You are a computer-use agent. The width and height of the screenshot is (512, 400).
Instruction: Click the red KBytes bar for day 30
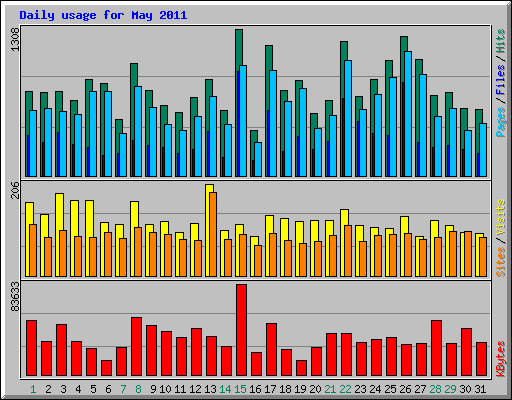point(467,352)
